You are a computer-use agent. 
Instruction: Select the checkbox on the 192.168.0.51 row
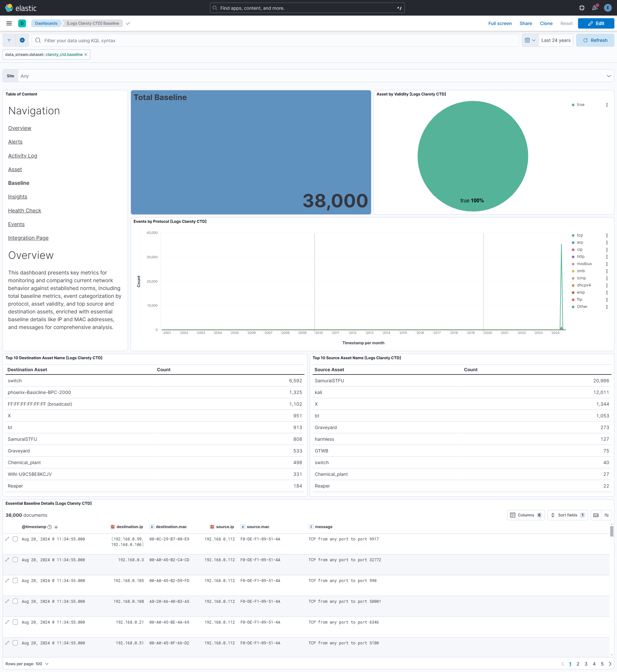coord(15,643)
